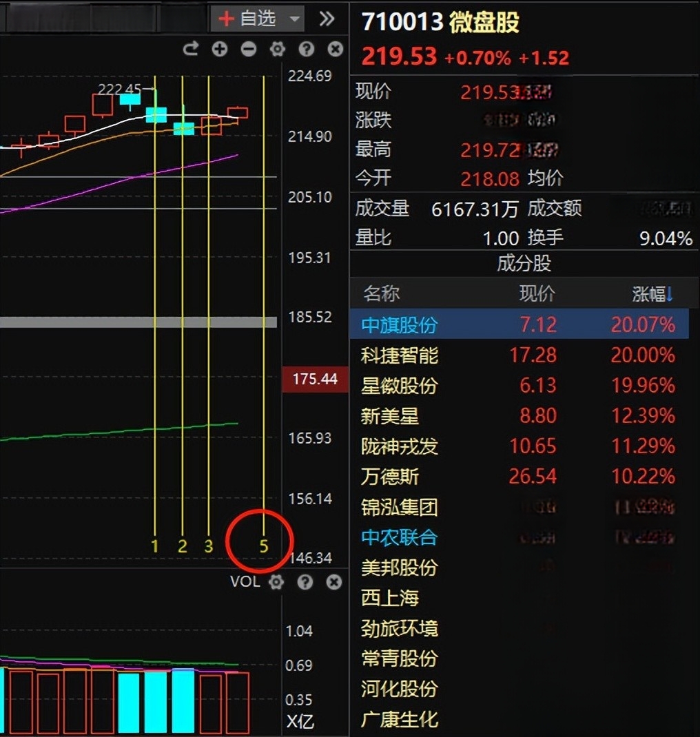This screenshot has width=700, height=737.
Task: Click the 710013 微盘股 title
Action: click(x=440, y=21)
